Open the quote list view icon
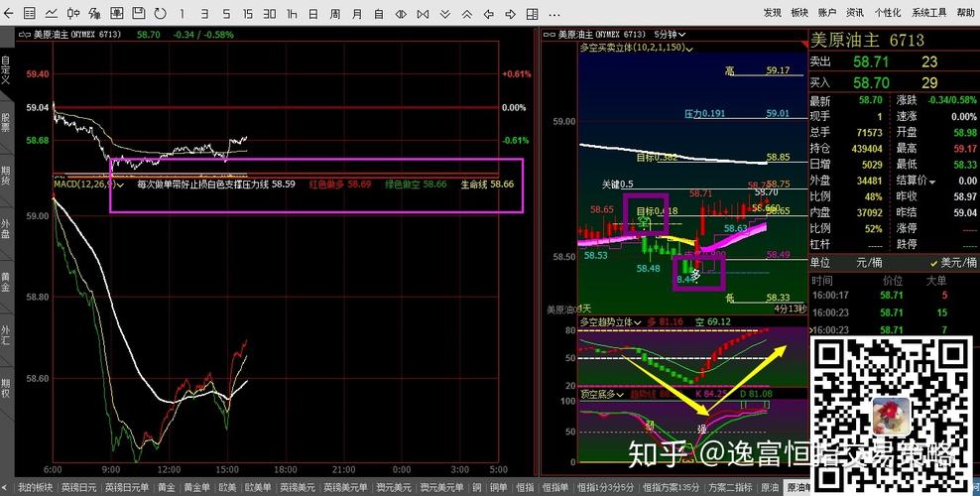Viewport: 980px width, 496px height. tap(30, 14)
